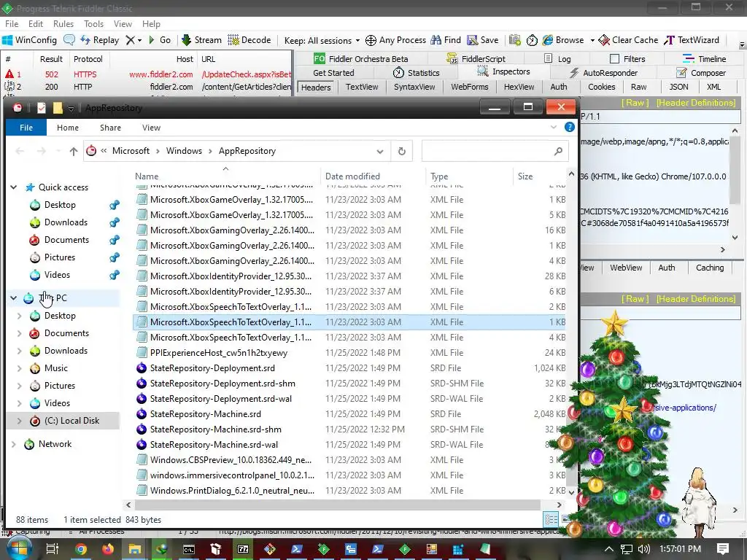Open the Explorer Share ribbon tab
747x560 pixels.
coord(110,128)
